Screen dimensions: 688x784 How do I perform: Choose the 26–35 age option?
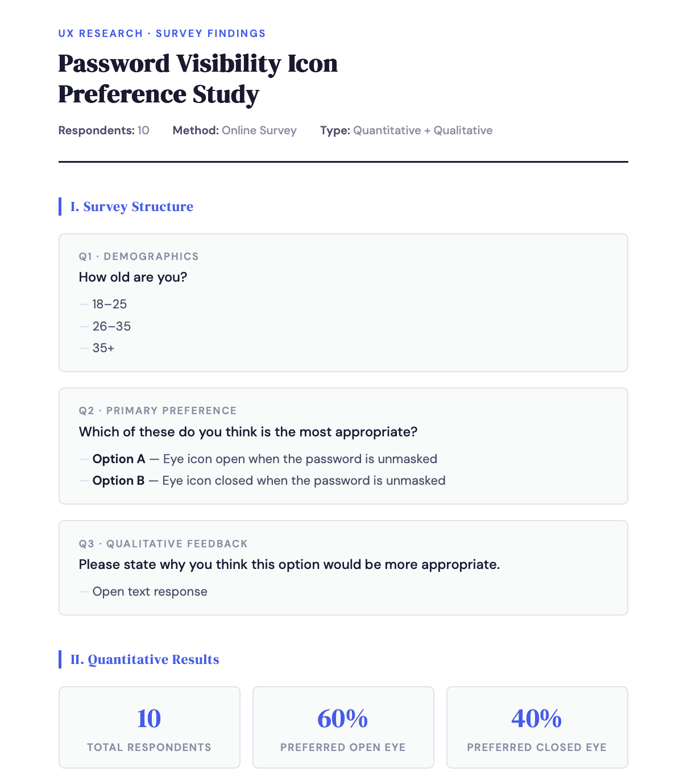[112, 326]
